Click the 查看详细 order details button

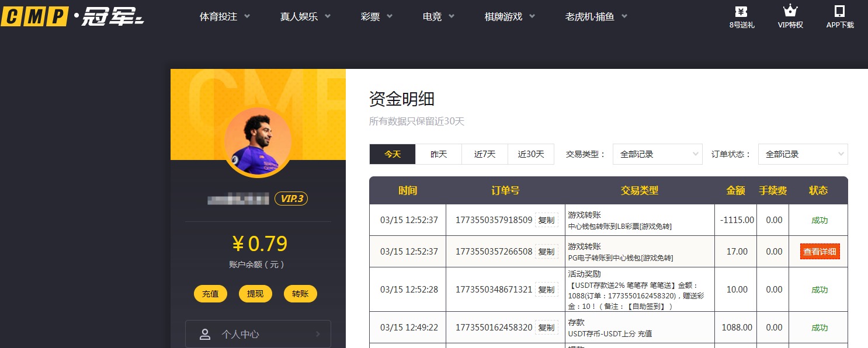(819, 251)
